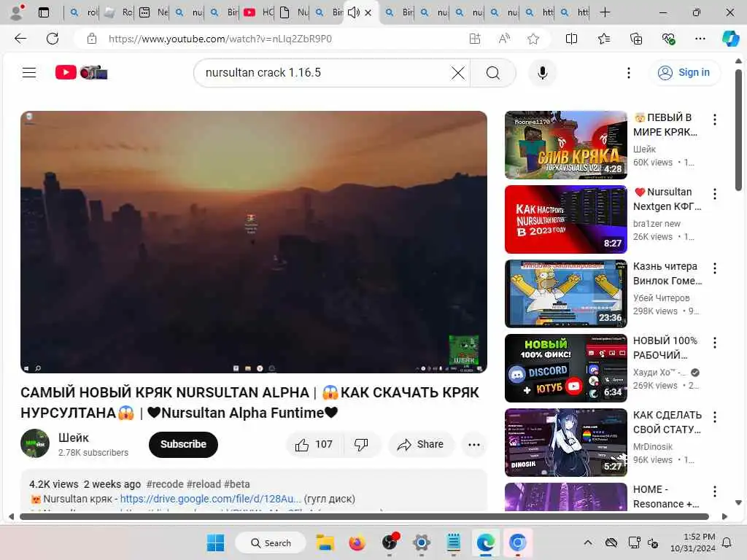The height and width of the screenshot is (560, 747).
Task: Open options for Казнь читера video
Action: [x=715, y=268]
